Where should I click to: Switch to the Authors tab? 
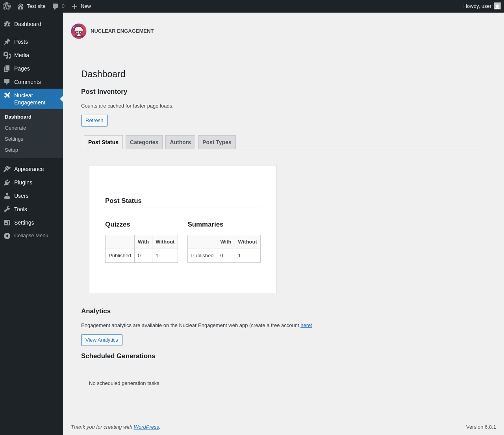tap(180, 142)
